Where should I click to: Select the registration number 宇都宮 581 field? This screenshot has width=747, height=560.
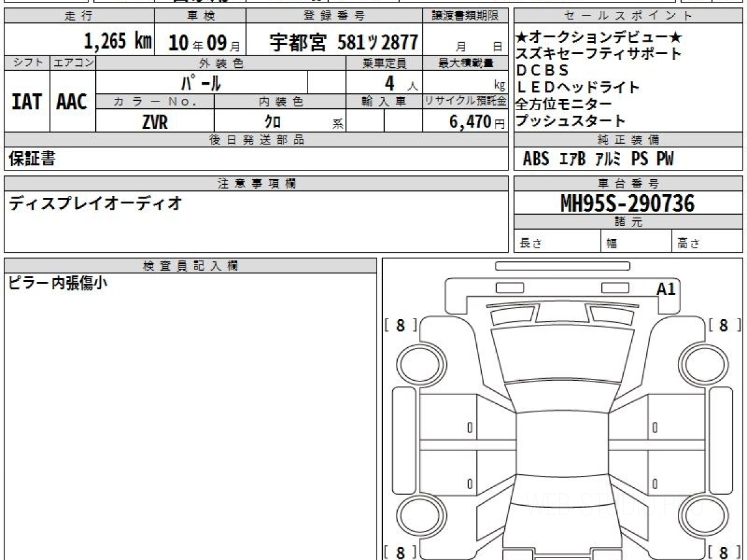coord(344,42)
